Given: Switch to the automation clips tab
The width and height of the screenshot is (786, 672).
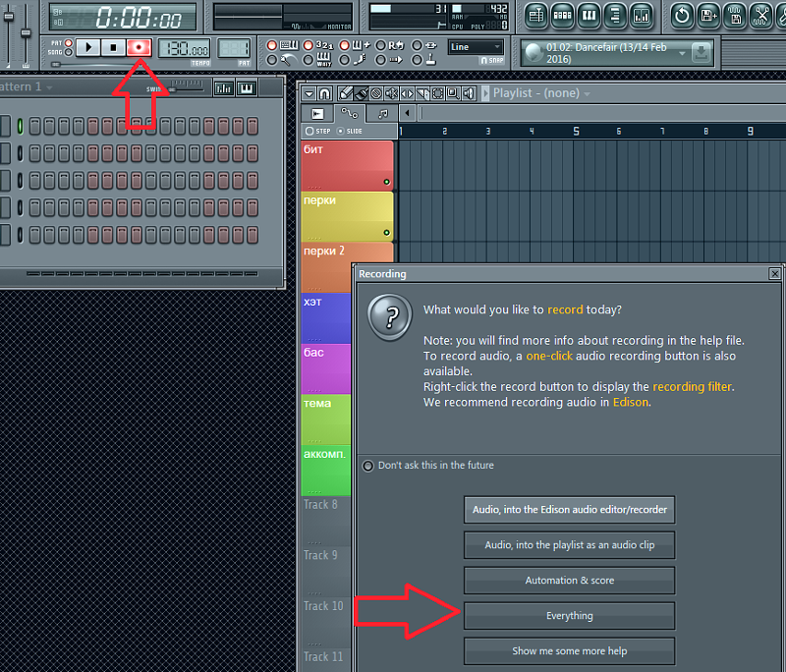Looking at the screenshot, I should click(350, 114).
